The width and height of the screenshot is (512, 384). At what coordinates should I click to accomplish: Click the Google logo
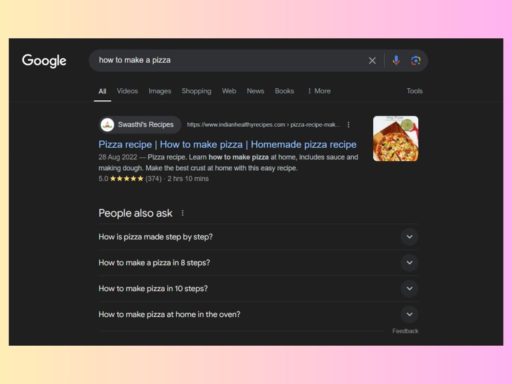pos(44,61)
